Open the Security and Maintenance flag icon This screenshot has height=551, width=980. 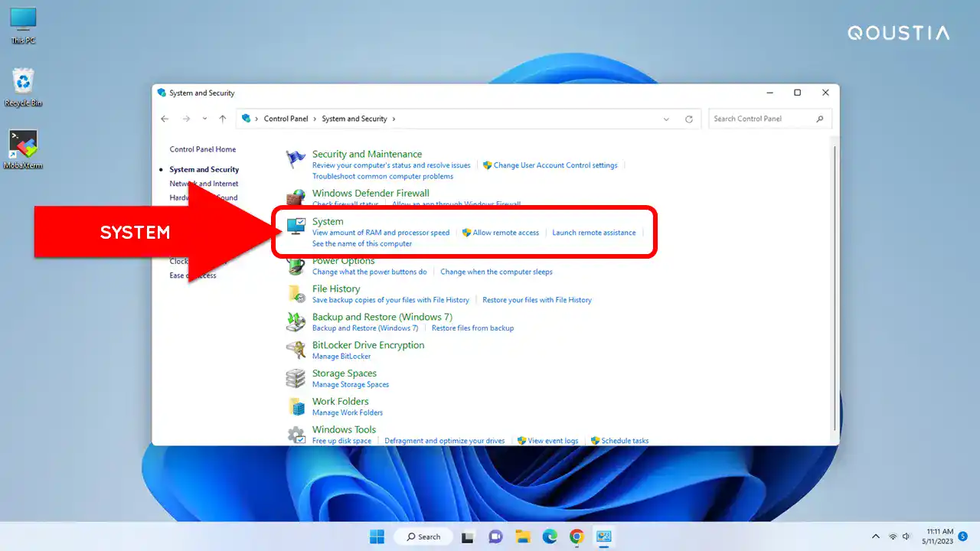tap(296, 159)
